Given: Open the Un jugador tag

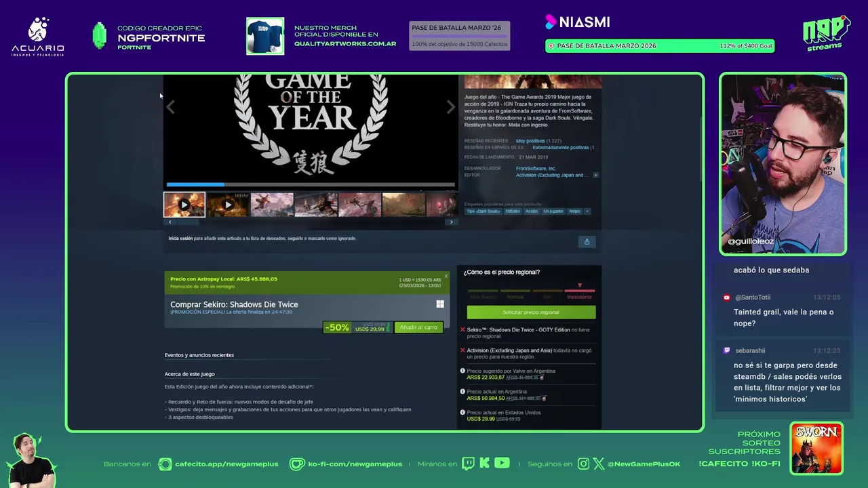Looking at the screenshot, I should pos(553,211).
